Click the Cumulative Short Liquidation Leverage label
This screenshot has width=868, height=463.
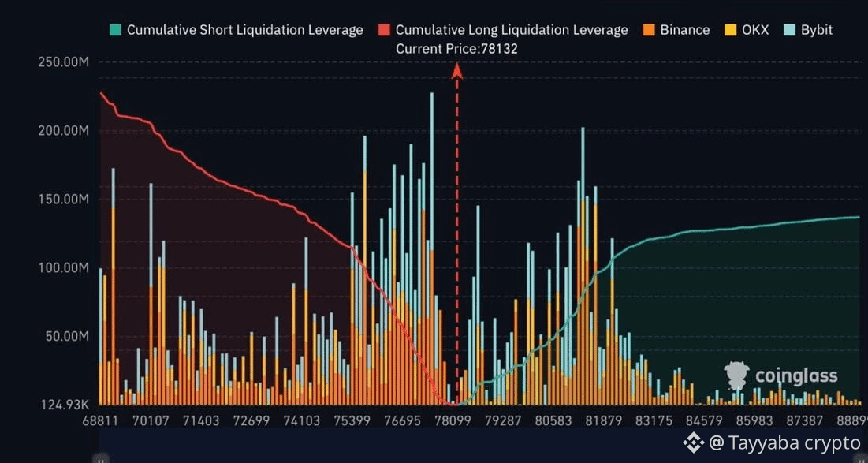[x=245, y=30]
